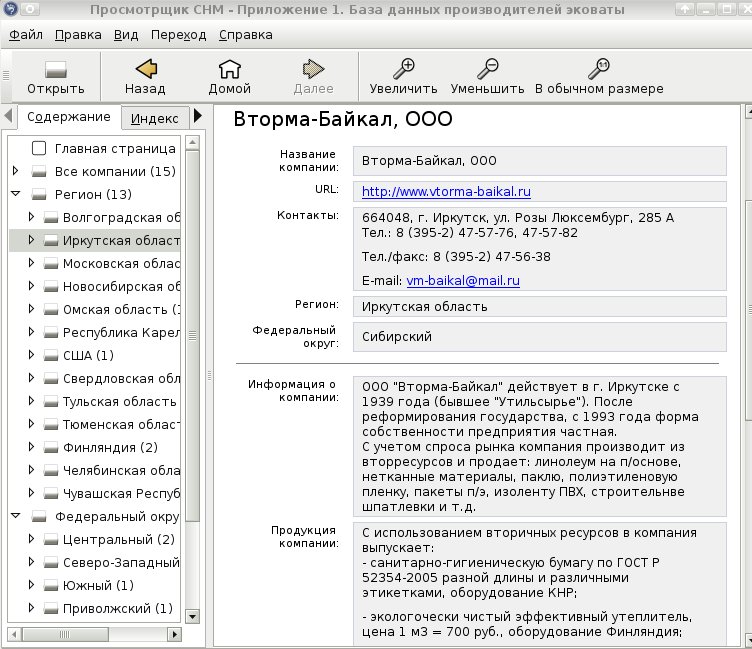
Task: Open the Переход menu
Action: 178,35
